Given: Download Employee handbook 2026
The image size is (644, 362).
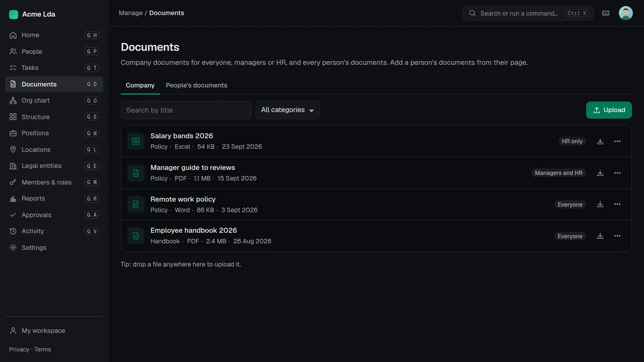Looking at the screenshot, I should click(x=600, y=236).
